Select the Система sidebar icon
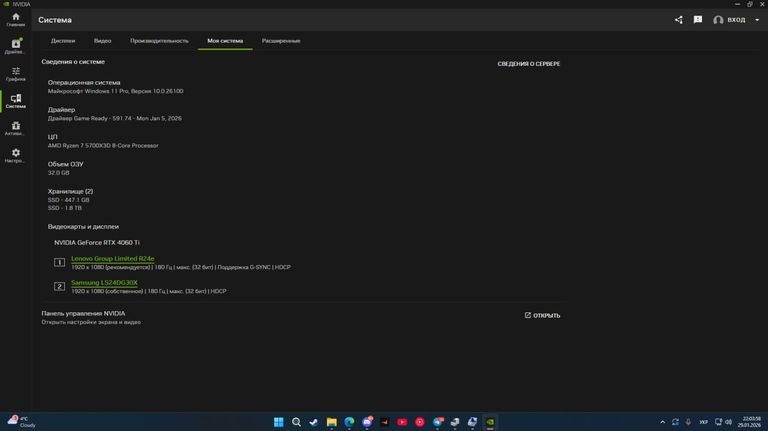 point(16,101)
